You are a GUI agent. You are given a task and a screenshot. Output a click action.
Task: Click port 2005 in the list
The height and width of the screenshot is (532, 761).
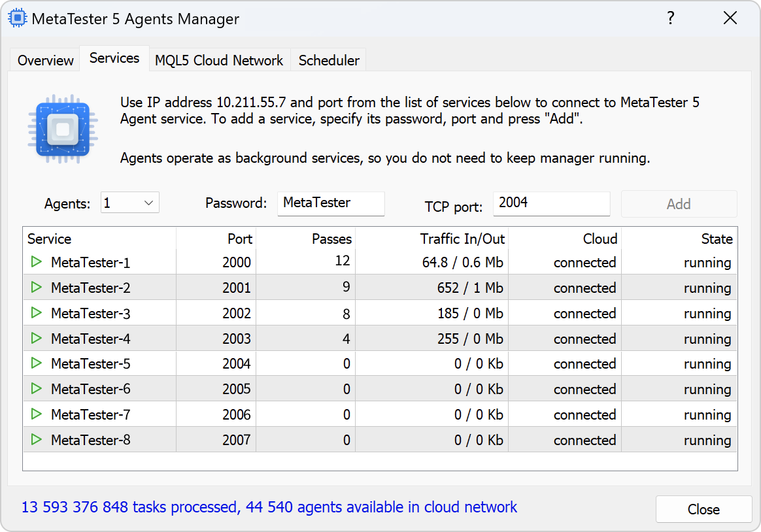[x=237, y=389]
